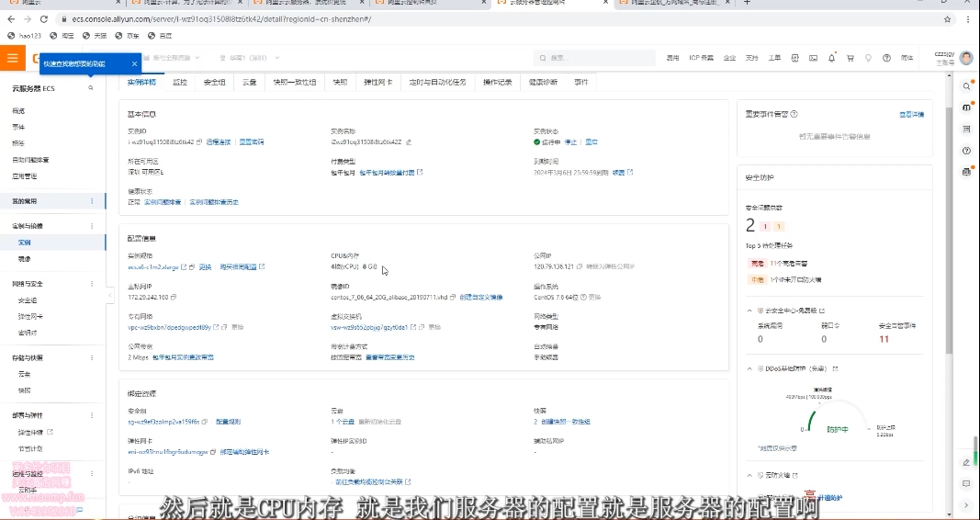Click the lightbulb icon in top bar
Image resolution: width=980 pixels, height=520 pixels.
[x=868, y=58]
